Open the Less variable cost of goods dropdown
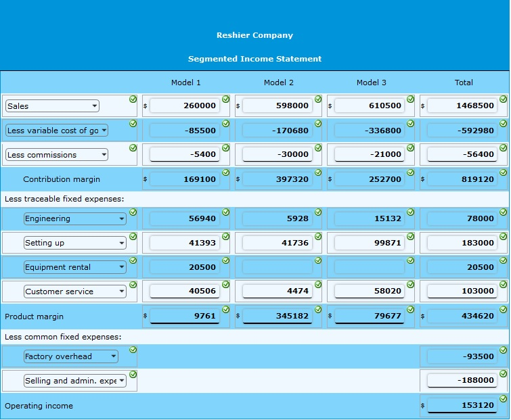511x420 pixels. pos(57,131)
